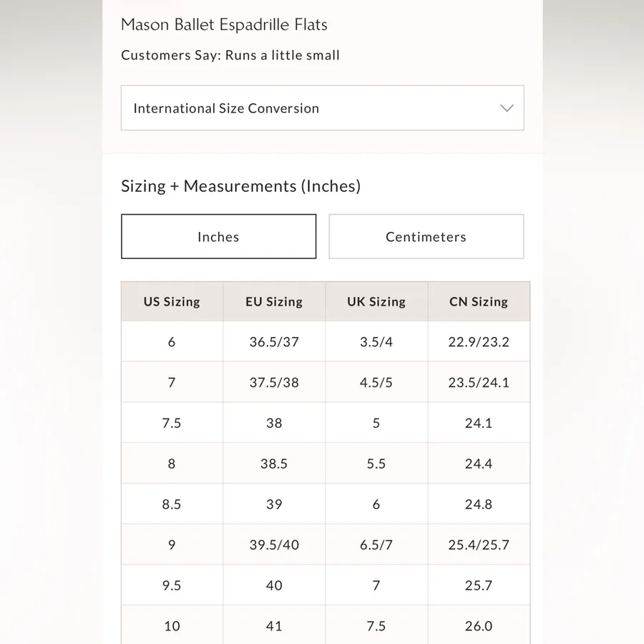Click the EU size 36.5/37 cell
Image resolution: width=644 pixels, height=644 pixels.
pos(274,342)
